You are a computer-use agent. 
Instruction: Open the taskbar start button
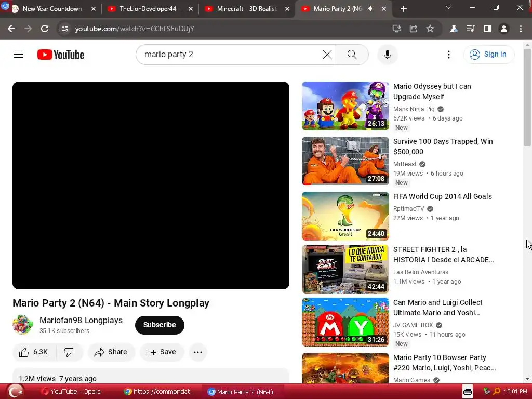tap(16, 392)
